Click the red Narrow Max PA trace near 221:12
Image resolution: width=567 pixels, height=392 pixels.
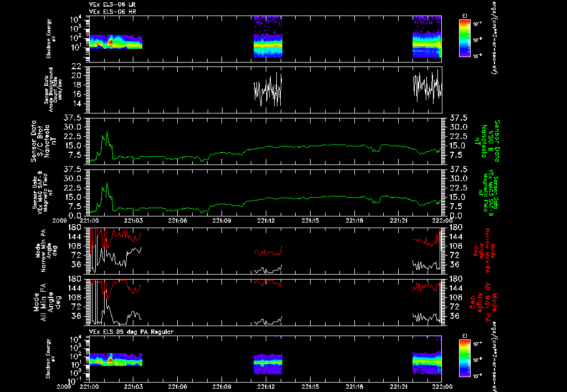pos(268,251)
